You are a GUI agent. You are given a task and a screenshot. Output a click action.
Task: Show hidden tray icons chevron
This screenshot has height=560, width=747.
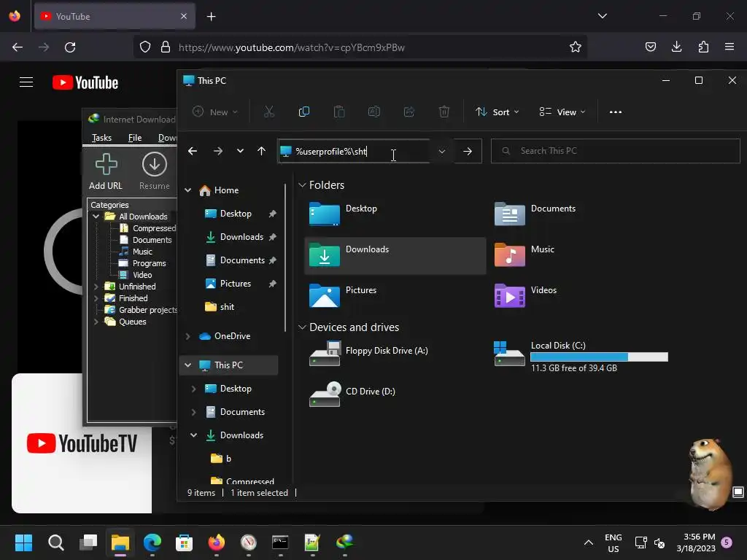589,542
